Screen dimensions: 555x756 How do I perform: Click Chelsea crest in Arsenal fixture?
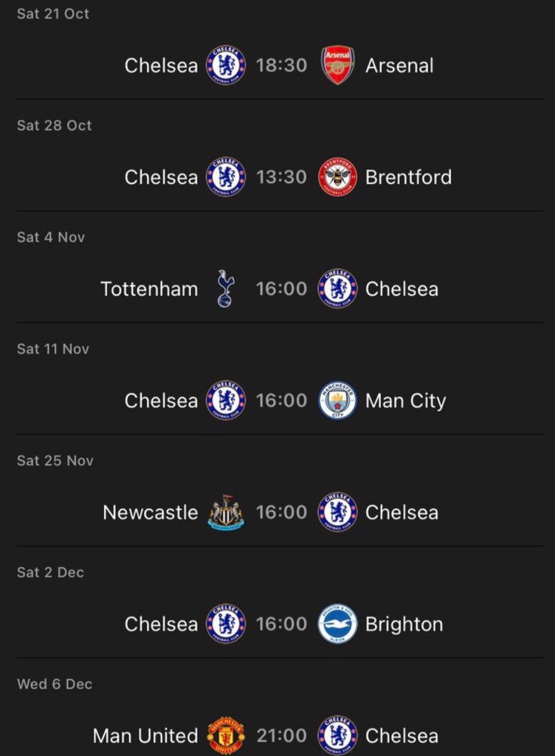[225, 65]
